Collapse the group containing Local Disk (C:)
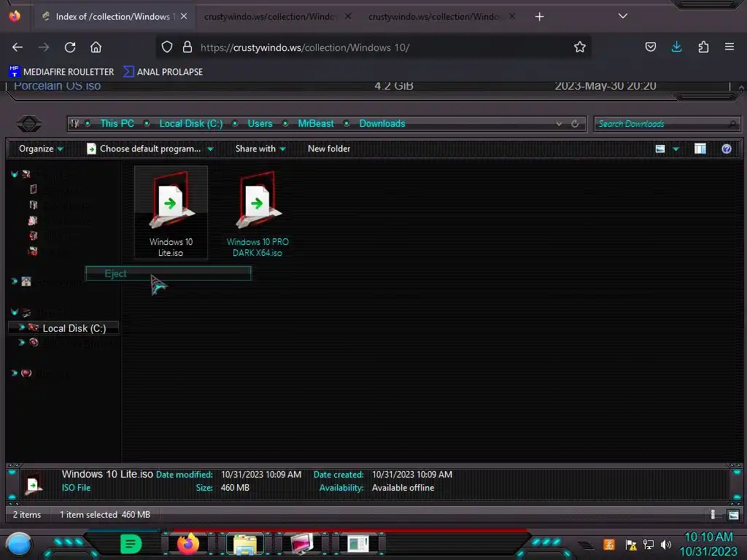This screenshot has width=747, height=560. [x=15, y=312]
